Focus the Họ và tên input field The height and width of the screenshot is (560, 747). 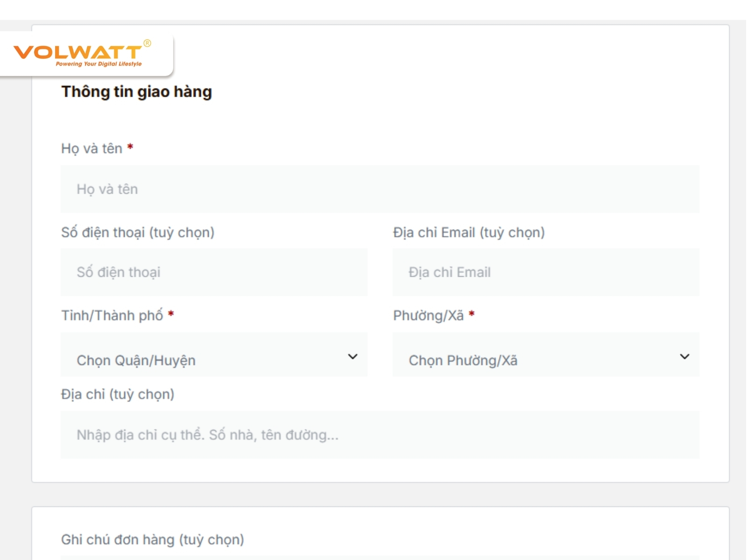380,189
